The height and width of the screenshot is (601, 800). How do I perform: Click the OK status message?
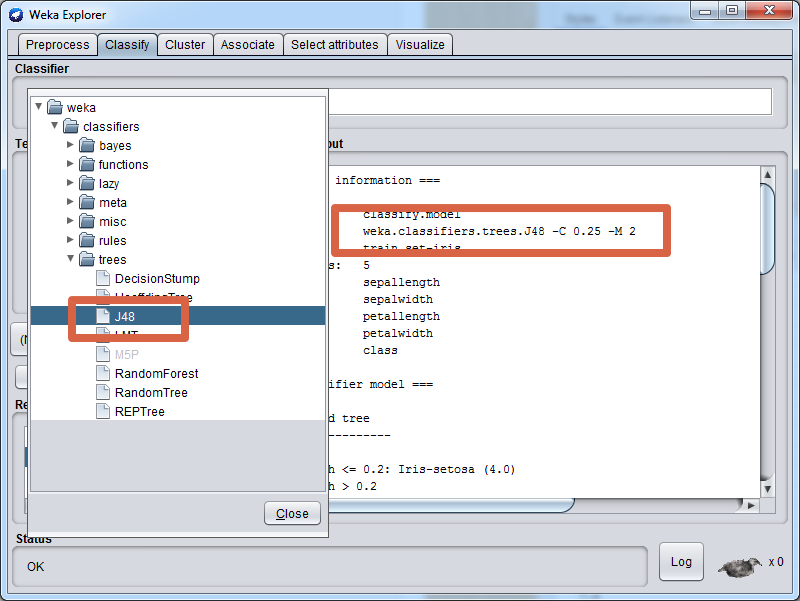[x=36, y=567]
